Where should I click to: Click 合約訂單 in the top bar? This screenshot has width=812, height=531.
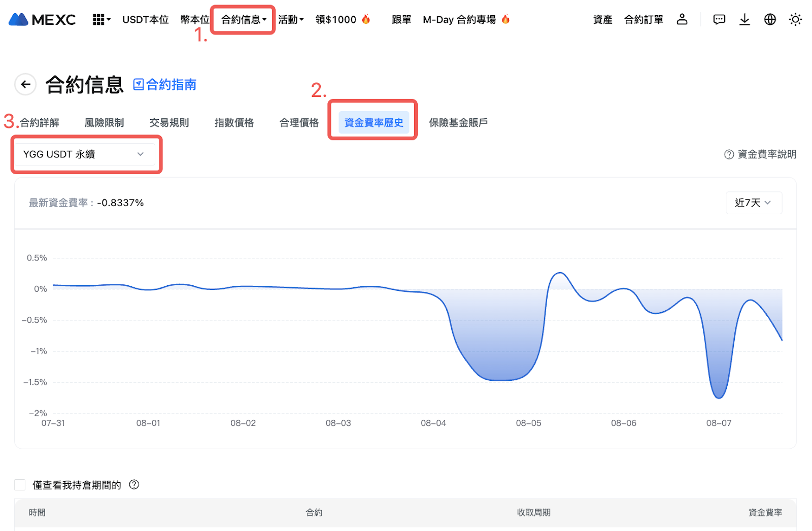tap(643, 19)
